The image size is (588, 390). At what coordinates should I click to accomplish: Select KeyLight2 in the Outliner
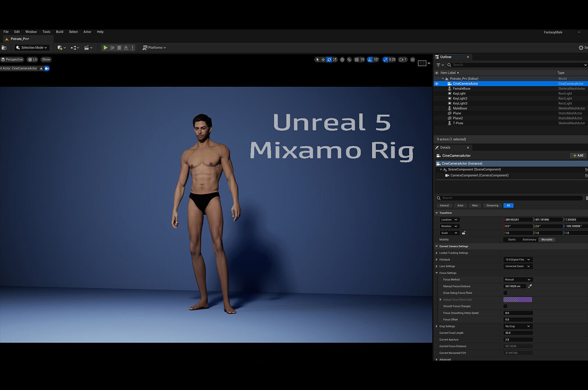[x=460, y=99]
